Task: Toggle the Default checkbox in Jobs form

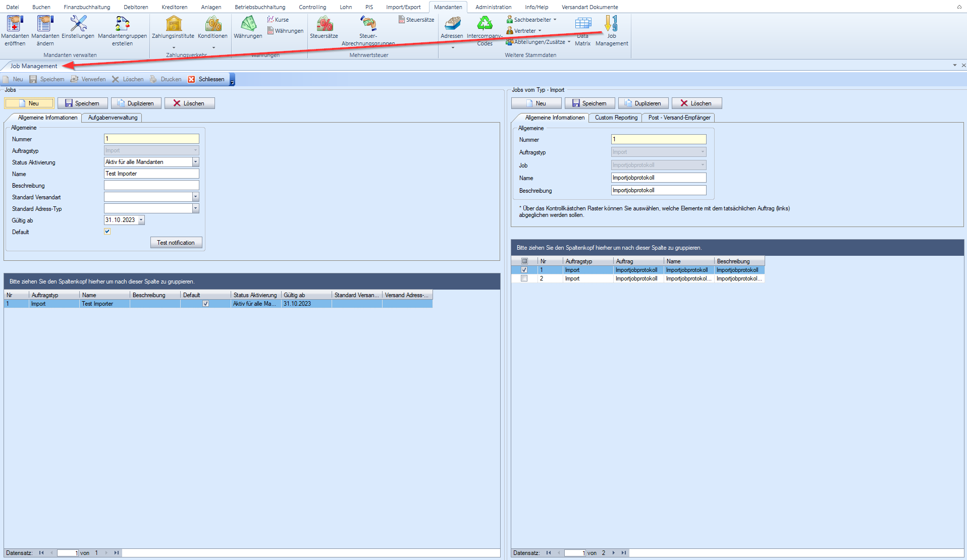Action: click(x=107, y=232)
